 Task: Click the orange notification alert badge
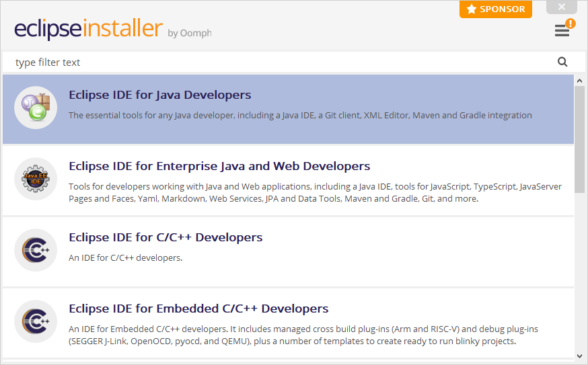point(571,24)
